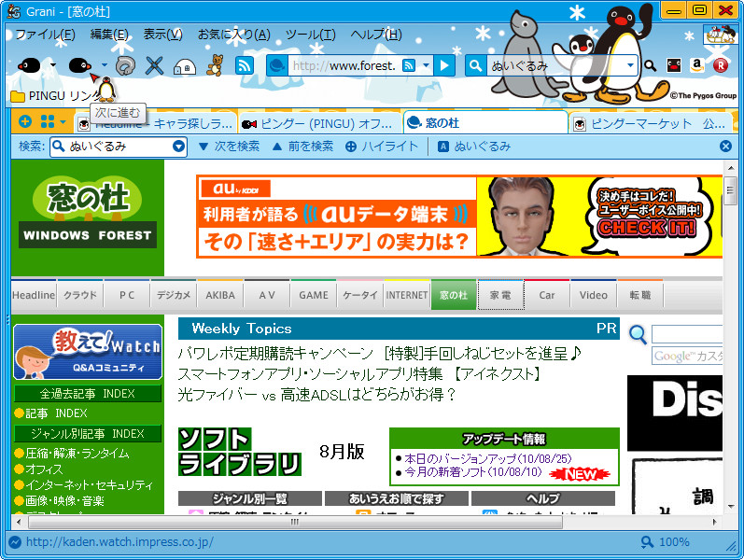Open the 編集(E) menu
The image size is (744, 560).
pyautogui.click(x=109, y=35)
